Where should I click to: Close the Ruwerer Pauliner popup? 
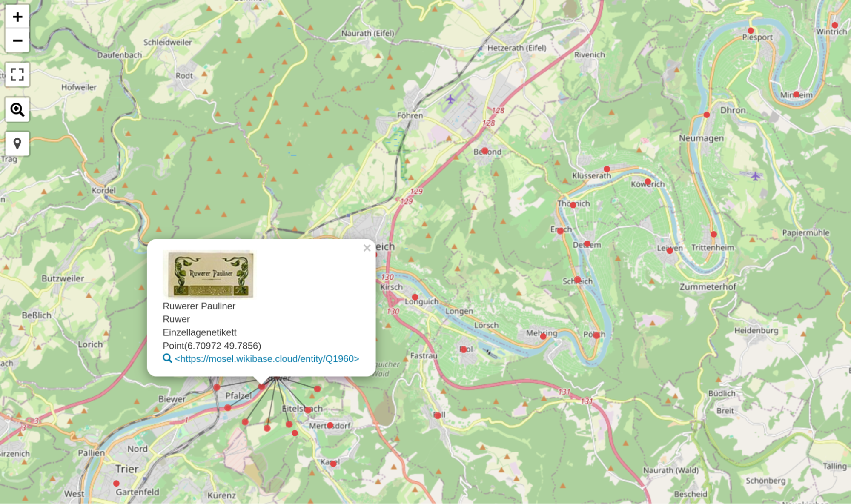point(367,248)
